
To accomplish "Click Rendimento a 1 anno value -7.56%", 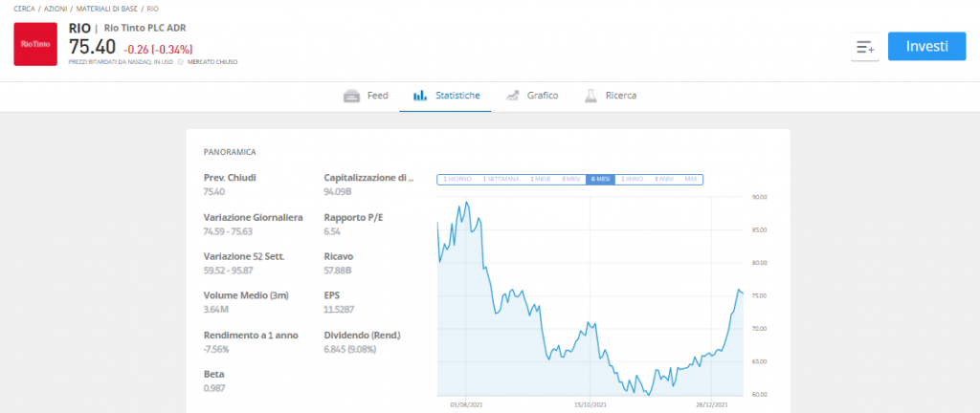I will tap(216, 349).
